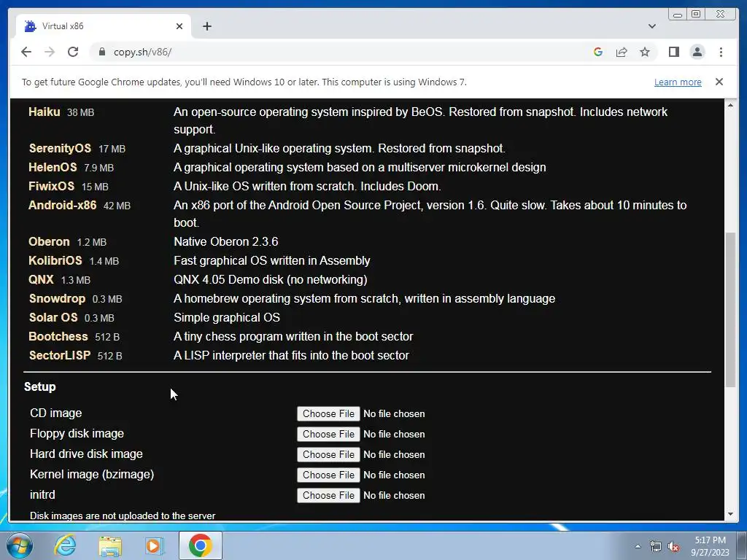Launch Solar OS
The image size is (747, 560).
click(53, 318)
